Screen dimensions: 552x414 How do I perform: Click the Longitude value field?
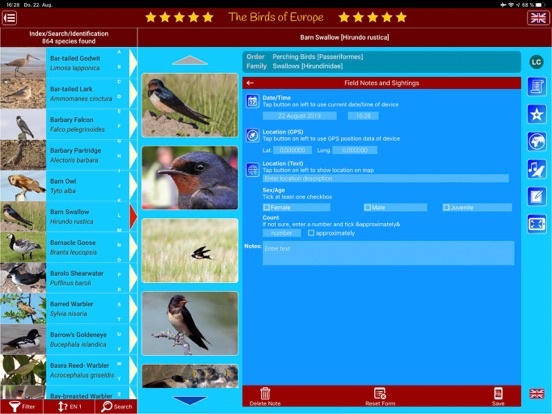coord(355,150)
